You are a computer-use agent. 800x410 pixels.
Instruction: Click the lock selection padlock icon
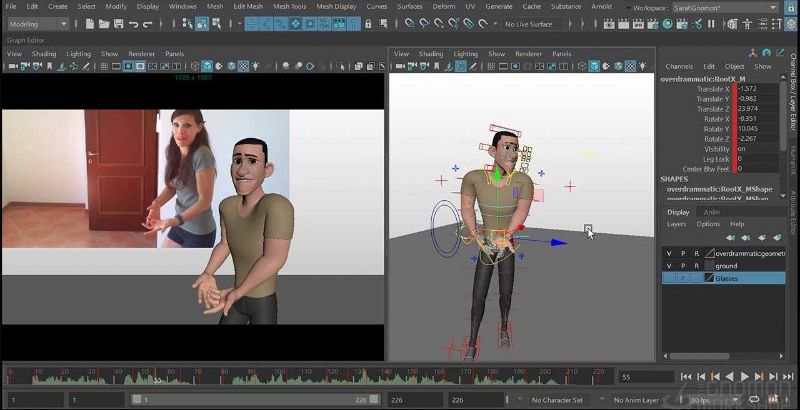368,24
